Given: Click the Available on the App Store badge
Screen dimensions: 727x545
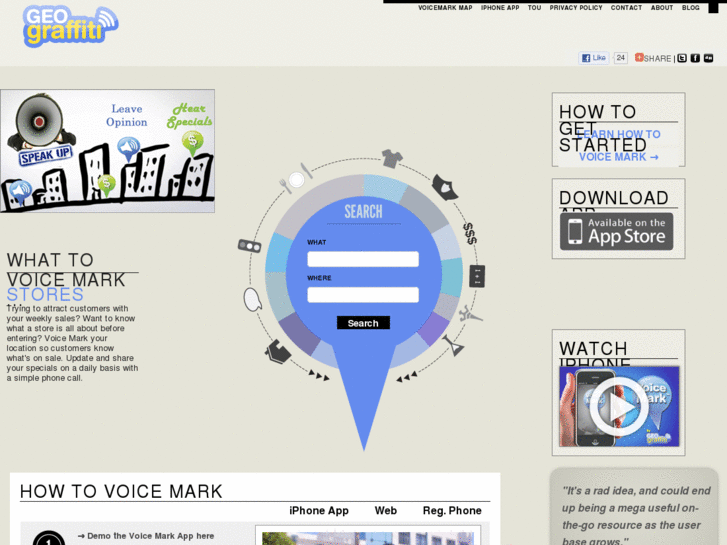Looking at the screenshot, I should (x=616, y=231).
